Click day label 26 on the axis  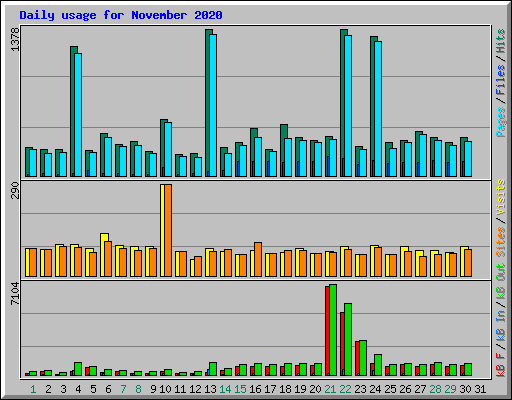point(405,389)
